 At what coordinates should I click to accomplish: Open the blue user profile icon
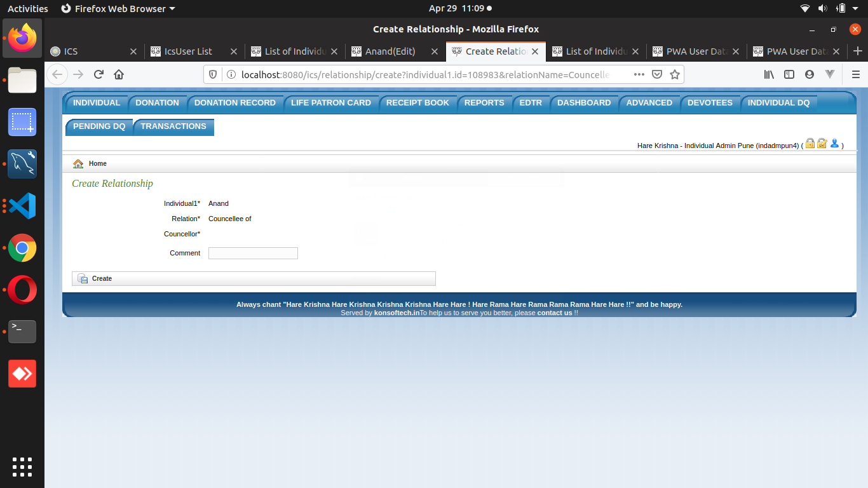(834, 144)
